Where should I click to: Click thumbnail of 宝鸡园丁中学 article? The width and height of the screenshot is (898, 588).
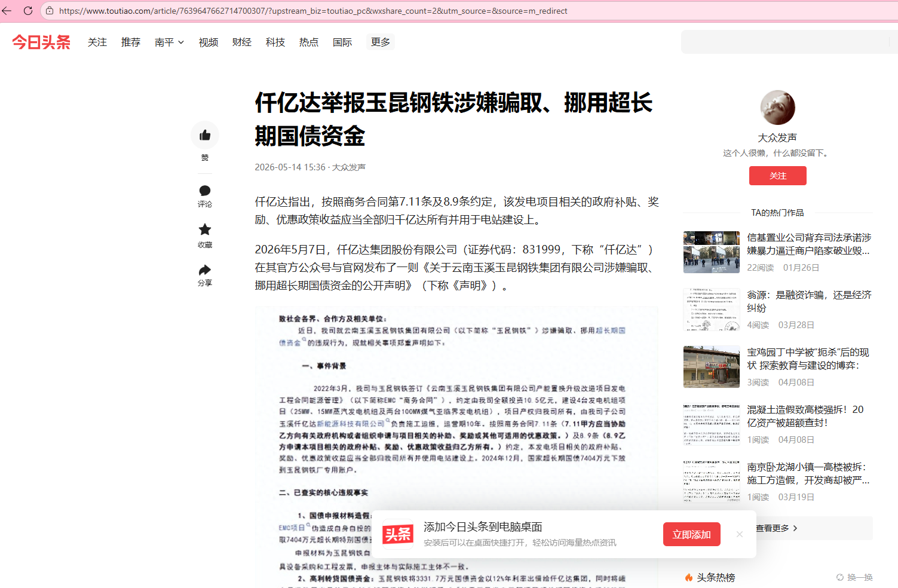[x=712, y=367]
